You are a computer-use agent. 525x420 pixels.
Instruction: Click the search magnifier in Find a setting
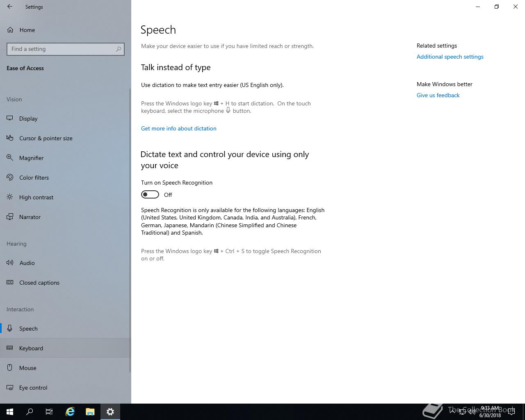point(119,49)
